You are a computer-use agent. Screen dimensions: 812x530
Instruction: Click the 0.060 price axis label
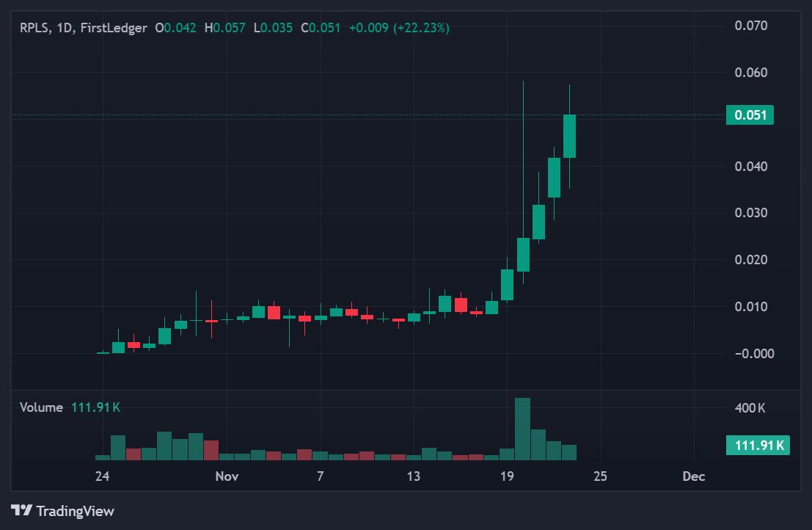click(x=751, y=73)
